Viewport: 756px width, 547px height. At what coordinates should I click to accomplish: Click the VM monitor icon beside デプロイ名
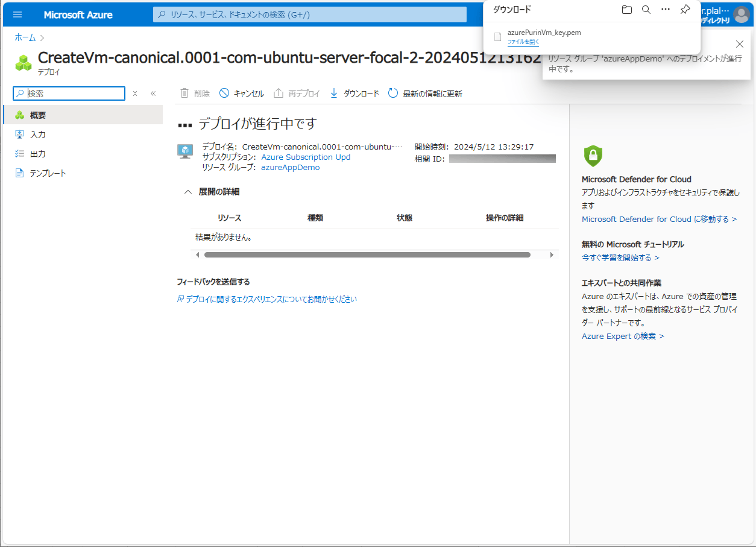pos(185,151)
